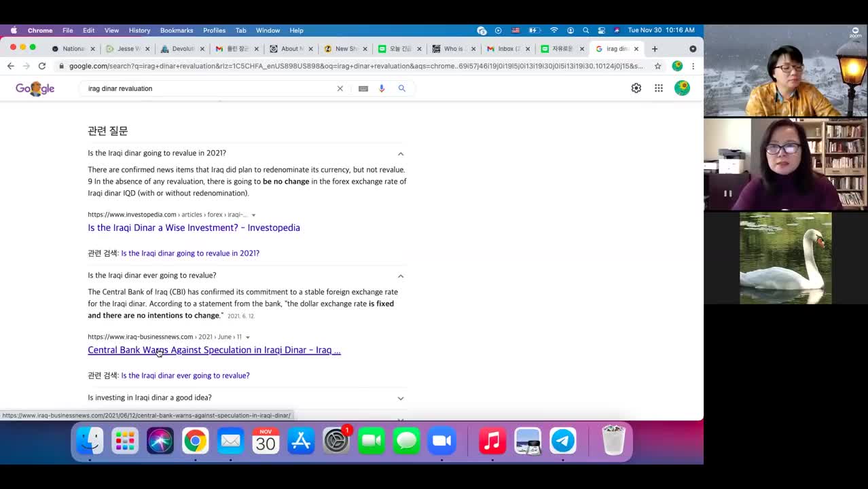Select the swan video tile in Zoom
The image size is (868, 489).
click(786, 258)
